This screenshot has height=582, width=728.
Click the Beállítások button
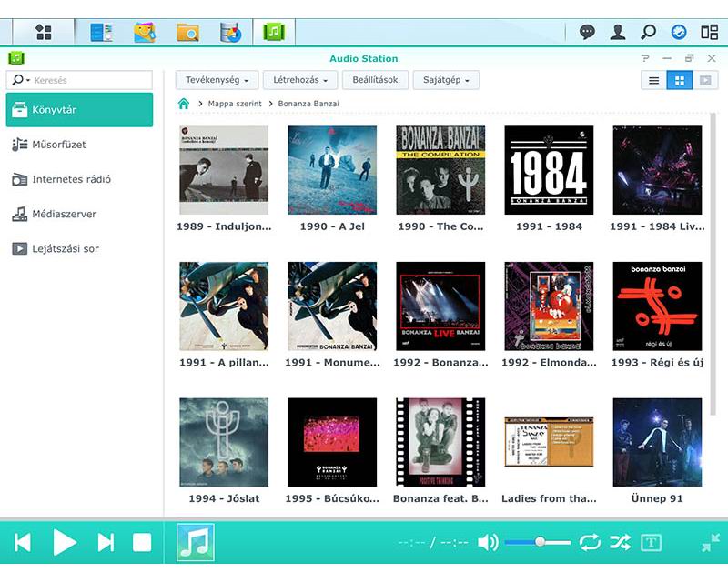pyautogui.click(x=375, y=80)
